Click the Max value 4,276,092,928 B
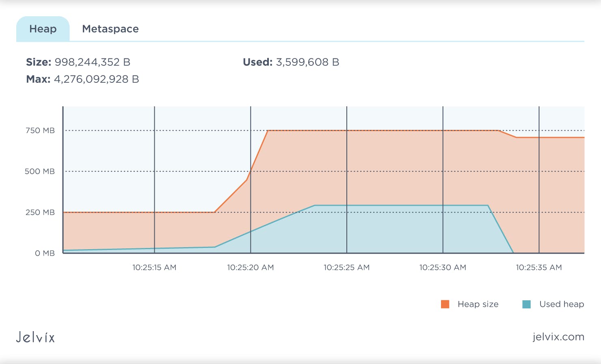The width and height of the screenshot is (601, 364). coord(96,79)
